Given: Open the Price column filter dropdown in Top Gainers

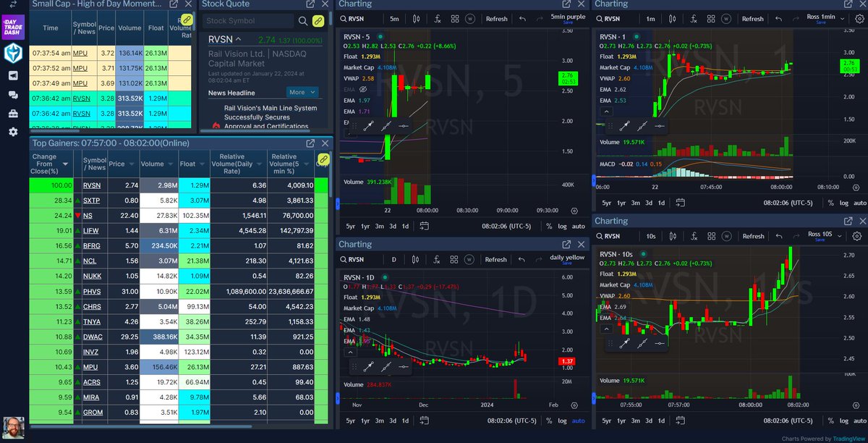Looking at the screenshot, I should (131, 164).
